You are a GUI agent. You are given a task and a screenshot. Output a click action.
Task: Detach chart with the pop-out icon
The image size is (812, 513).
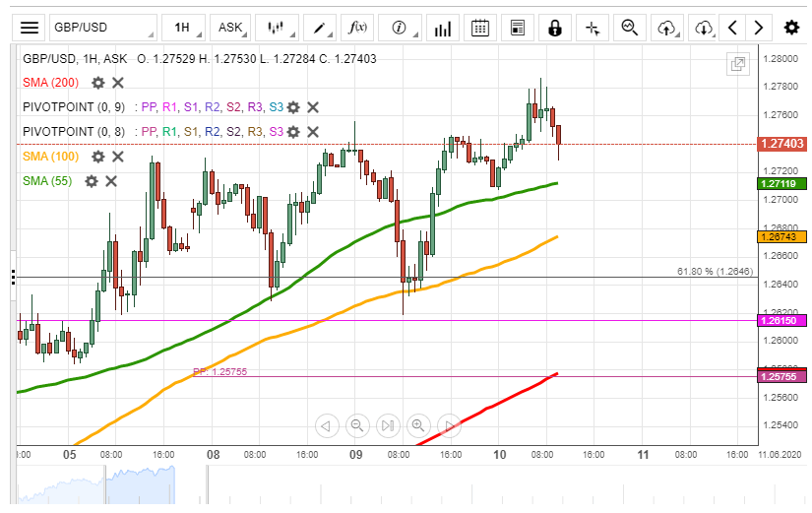[738, 64]
